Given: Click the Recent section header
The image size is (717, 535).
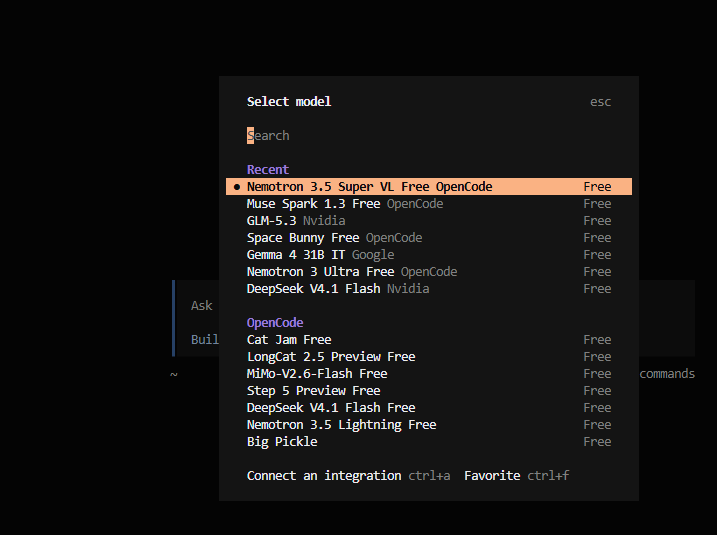Looking at the screenshot, I should (x=268, y=170).
